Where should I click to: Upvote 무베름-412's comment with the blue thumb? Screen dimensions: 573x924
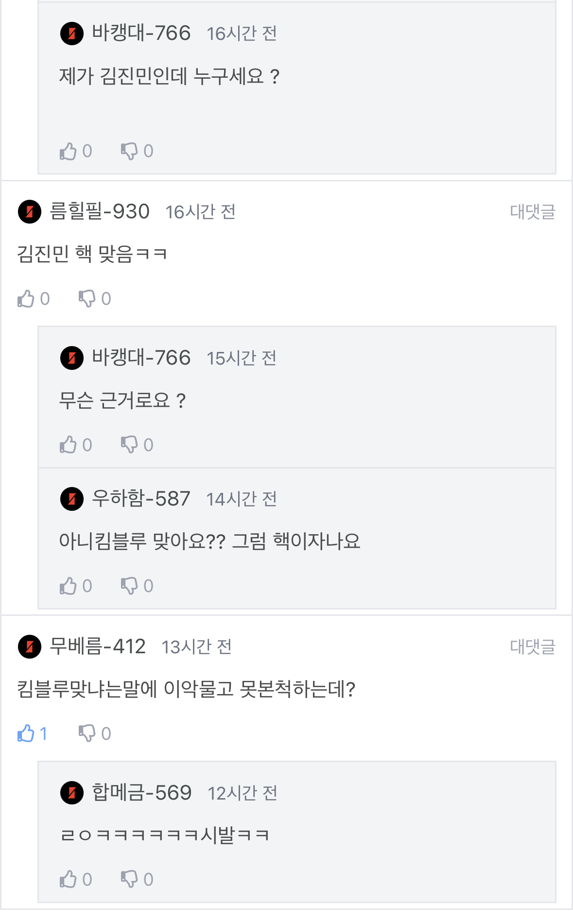click(x=26, y=733)
